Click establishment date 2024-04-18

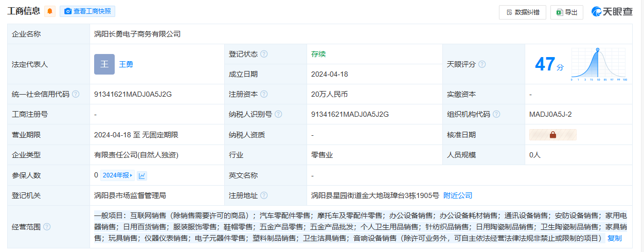330,74
